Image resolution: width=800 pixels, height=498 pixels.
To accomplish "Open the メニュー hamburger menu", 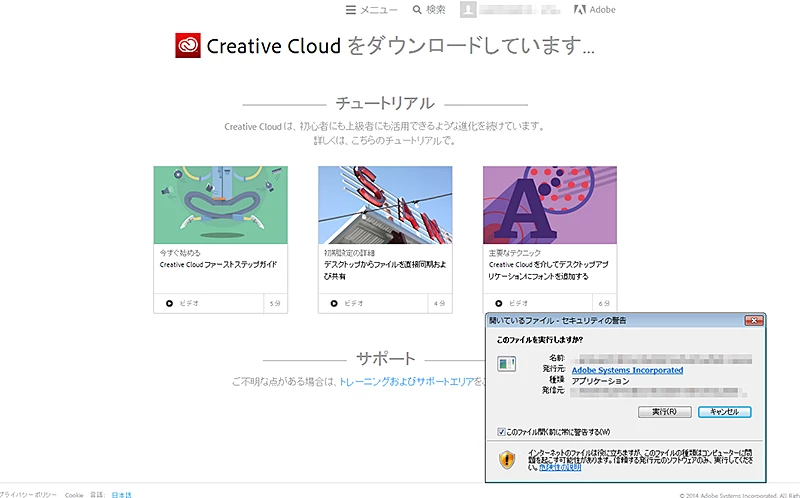I will (371, 10).
